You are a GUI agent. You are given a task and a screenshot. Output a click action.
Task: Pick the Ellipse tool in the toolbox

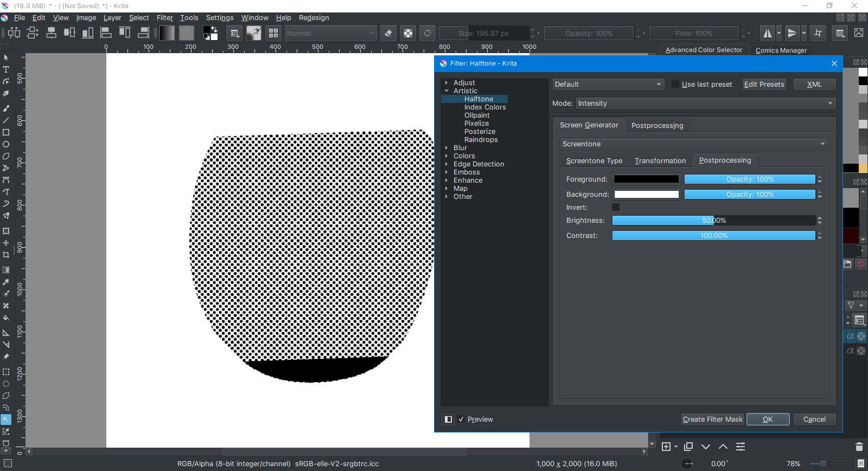point(6,145)
